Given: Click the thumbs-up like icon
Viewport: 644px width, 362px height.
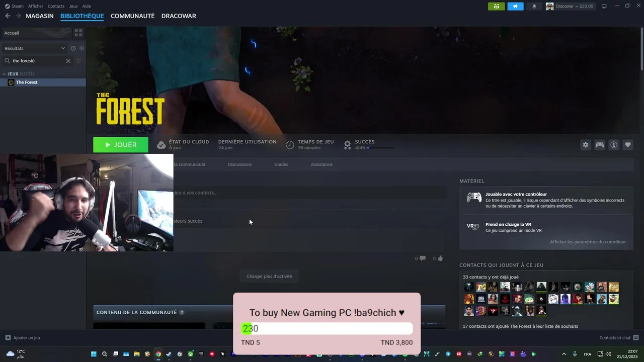Looking at the screenshot, I should 440,258.
